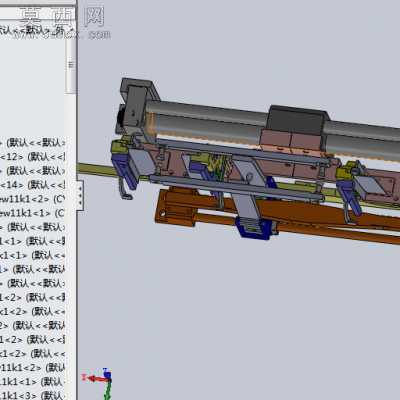400x400 pixels.
Task: Select the gray end bracket at cylinder's left end
Action: [135, 105]
